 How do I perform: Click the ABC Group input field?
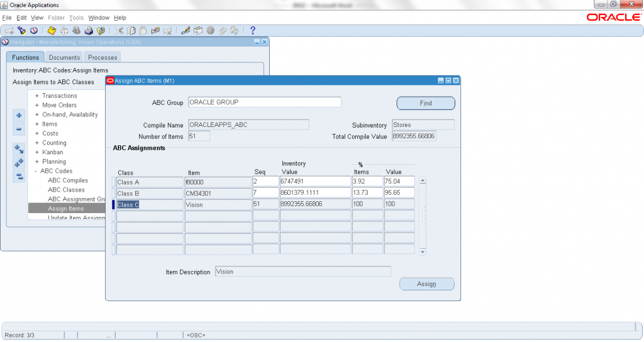tap(264, 102)
